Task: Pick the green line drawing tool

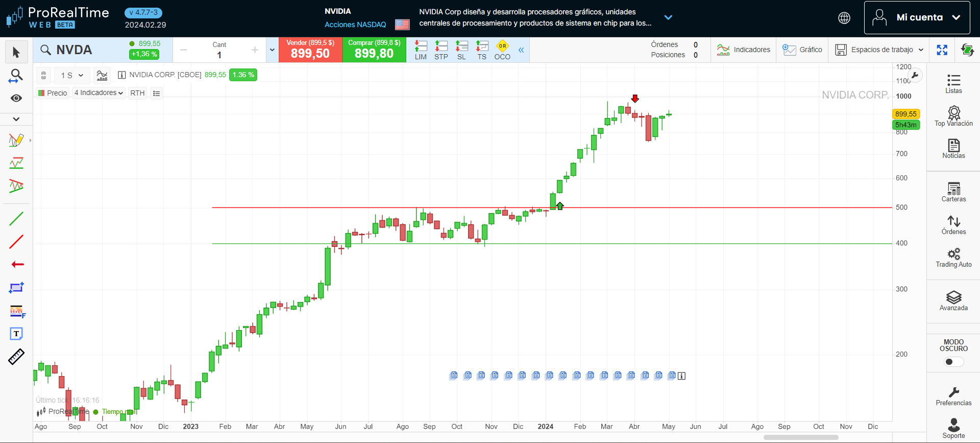Action: click(x=16, y=219)
